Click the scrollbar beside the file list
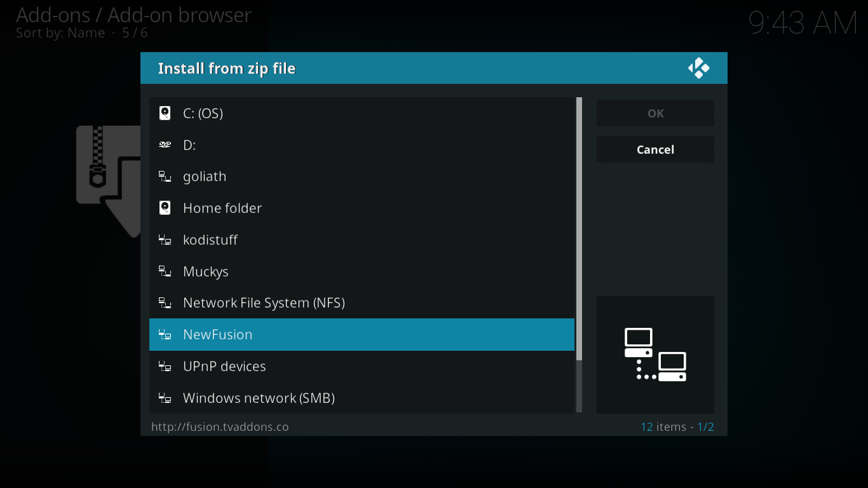Image resolution: width=868 pixels, height=488 pixels. (x=579, y=254)
